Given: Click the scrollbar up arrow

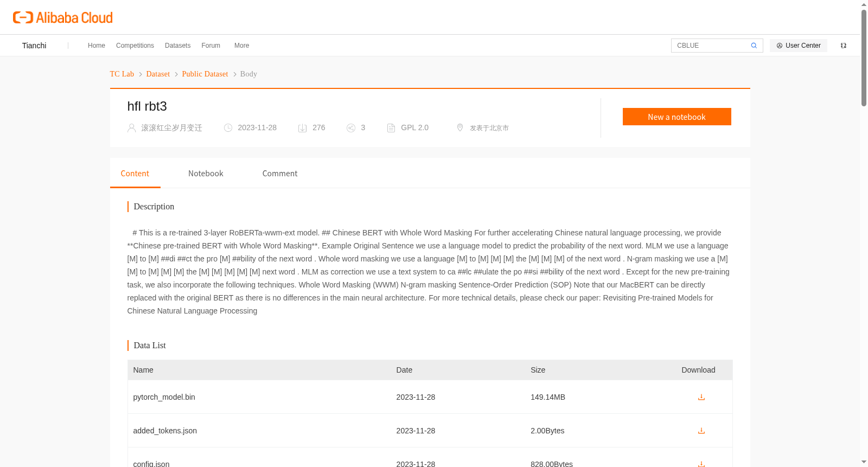Looking at the screenshot, I should pos(864,4).
